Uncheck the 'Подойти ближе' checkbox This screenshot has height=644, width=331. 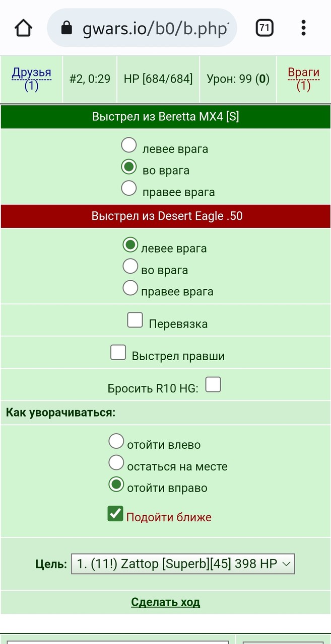tap(115, 513)
